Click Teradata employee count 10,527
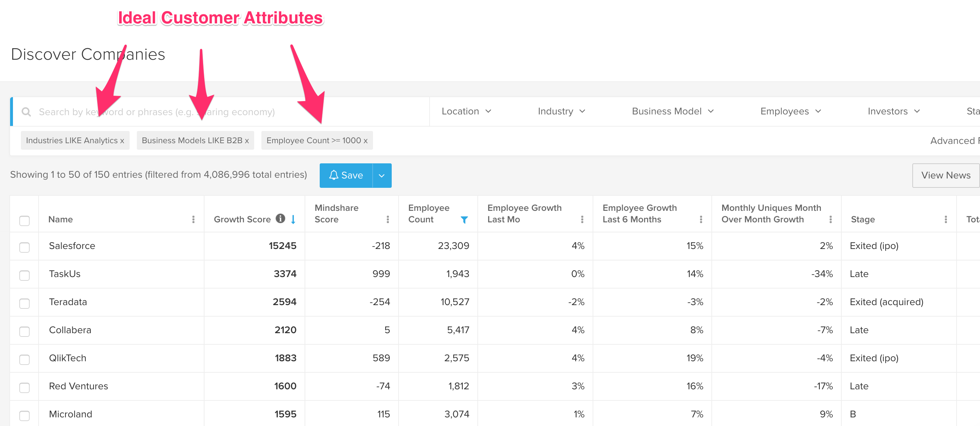 [455, 302]
